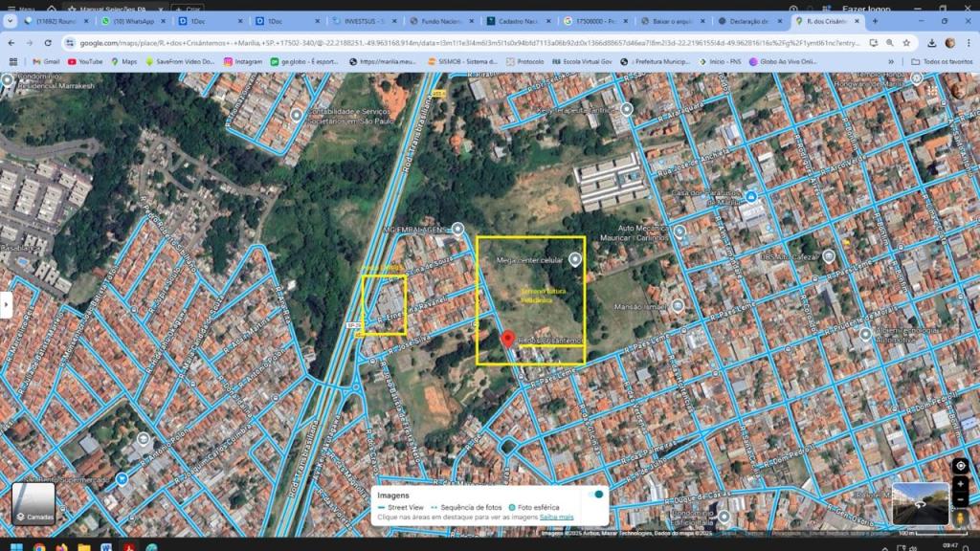Screen dimensions: 980x551
Task: Click the my-location target button
Action: pyautogui.click(x=960, y=466)
